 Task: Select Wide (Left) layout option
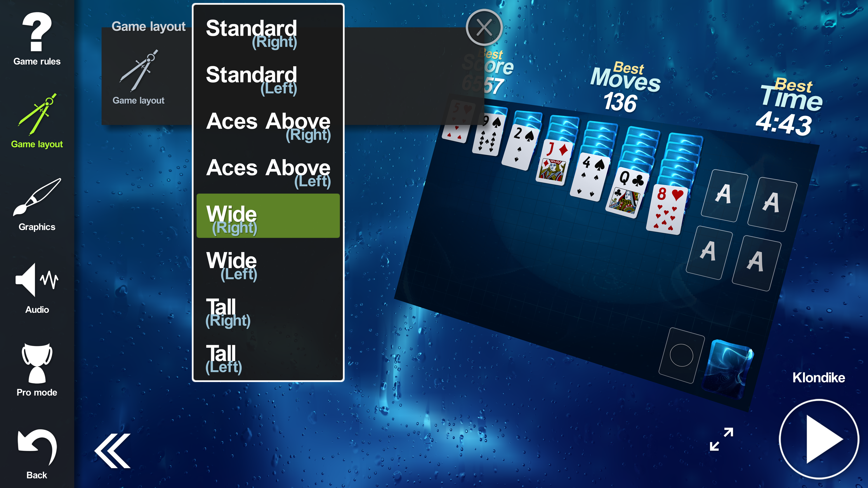268,265
